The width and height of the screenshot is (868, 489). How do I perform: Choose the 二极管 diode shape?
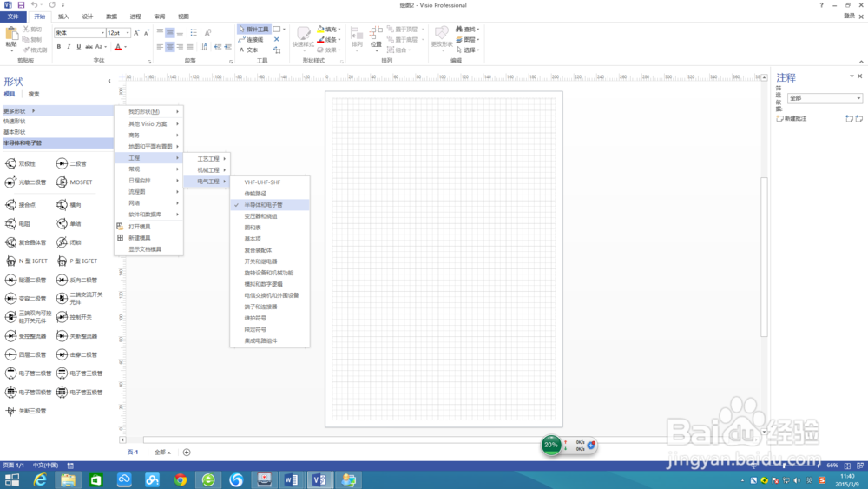click(72, 164)
